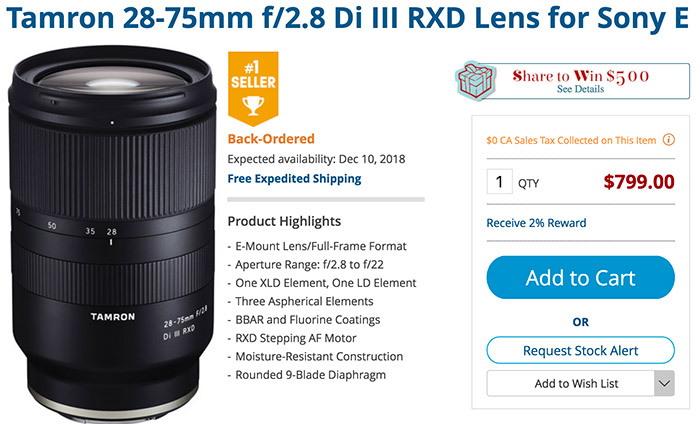
Task: Click E-Mount Lens/Full-Frame Format highlight
Action: pos(321,246)
